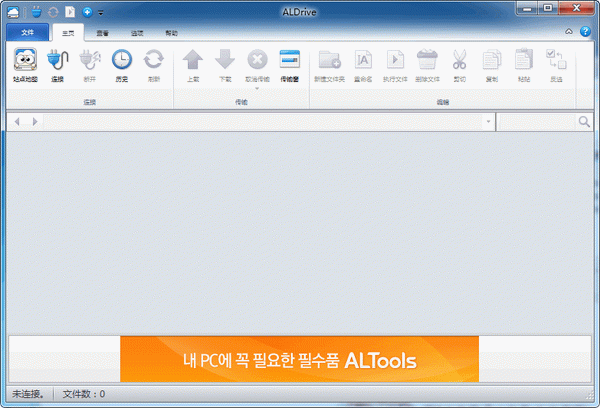This screenshot has height=408, width=600.
Task: Click the Upload arrow icon
Action: click(193, 60)
